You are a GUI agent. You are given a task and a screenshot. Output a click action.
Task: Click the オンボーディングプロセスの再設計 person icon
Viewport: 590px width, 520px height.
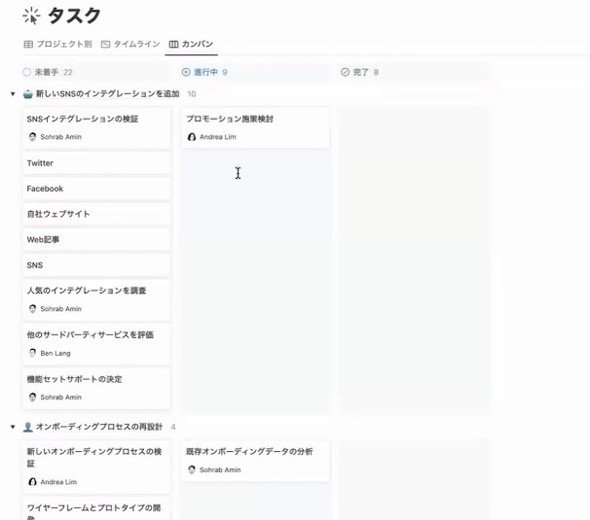point(28,427)
